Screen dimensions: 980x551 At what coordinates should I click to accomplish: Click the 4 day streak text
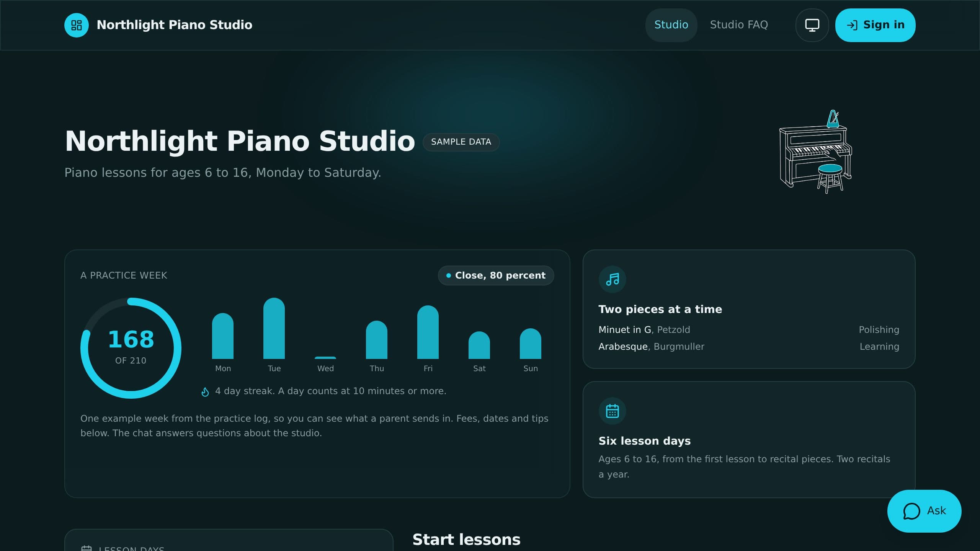pos(331,391)
